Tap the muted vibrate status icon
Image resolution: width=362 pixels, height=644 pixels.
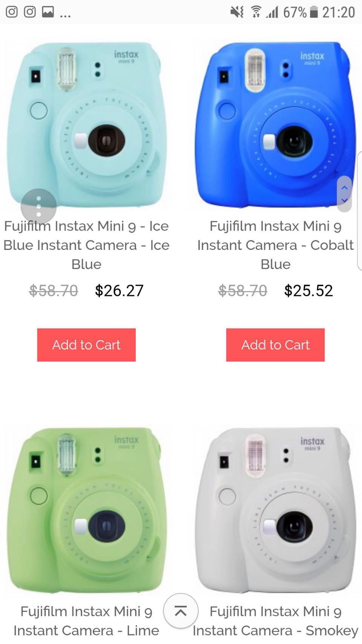click(237, 12)
